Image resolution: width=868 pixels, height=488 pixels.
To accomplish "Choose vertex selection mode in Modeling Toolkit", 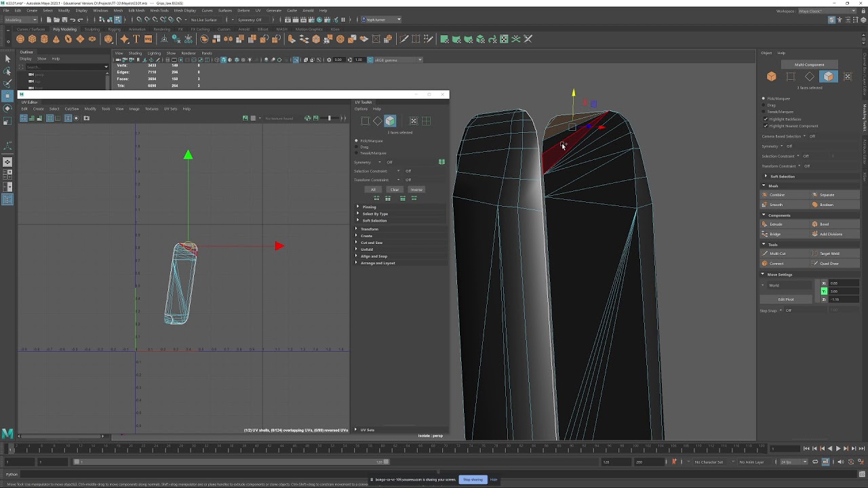I will [x=790, y=77].
